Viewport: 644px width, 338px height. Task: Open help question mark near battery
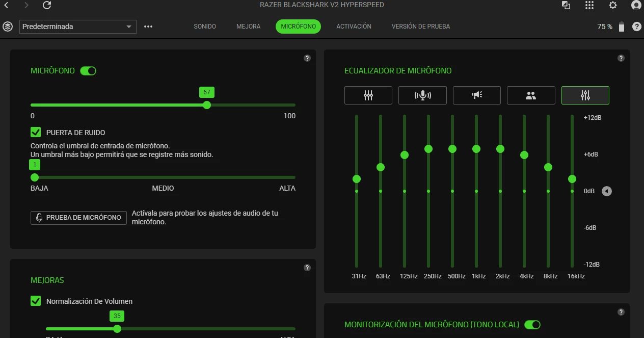click(x=637, y=27)
